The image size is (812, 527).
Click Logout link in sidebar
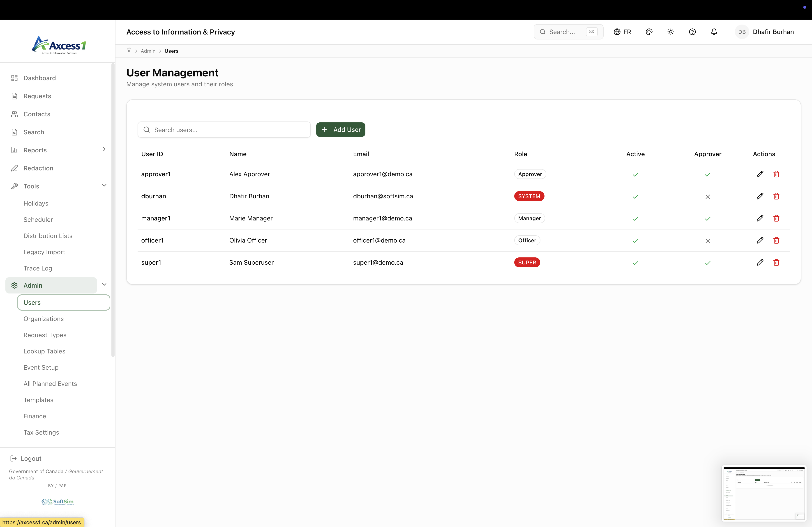31,458
